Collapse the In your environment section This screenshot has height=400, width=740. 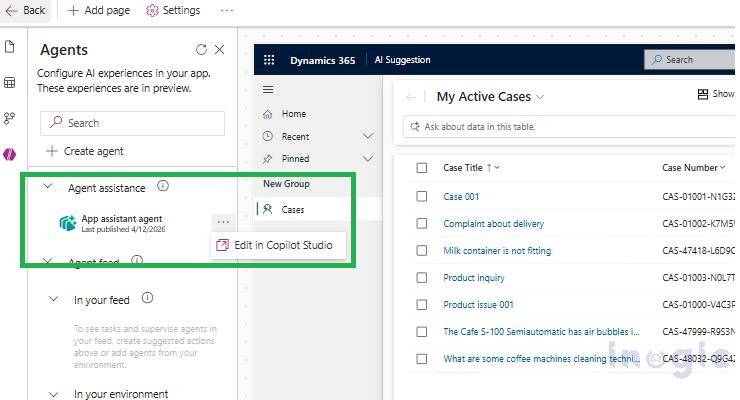tap(53, 394)
